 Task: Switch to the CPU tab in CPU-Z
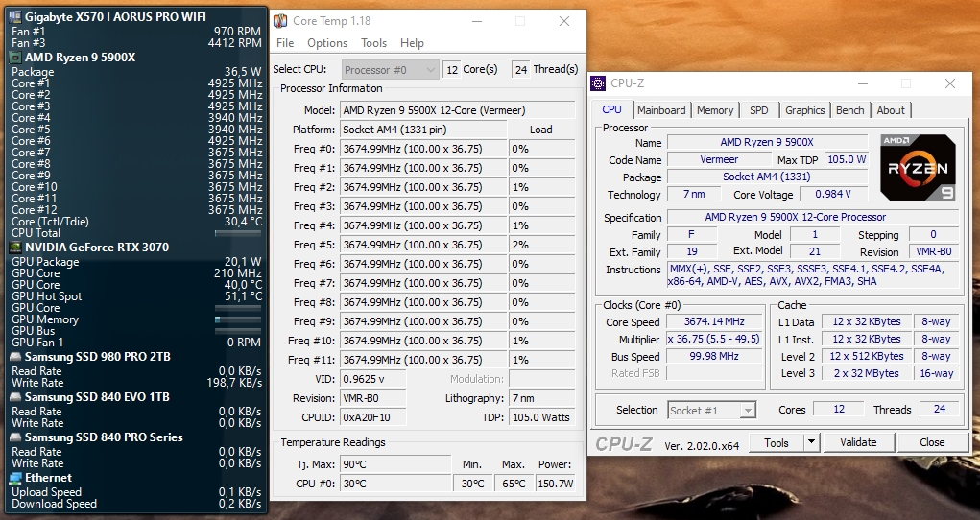point(611,109)
